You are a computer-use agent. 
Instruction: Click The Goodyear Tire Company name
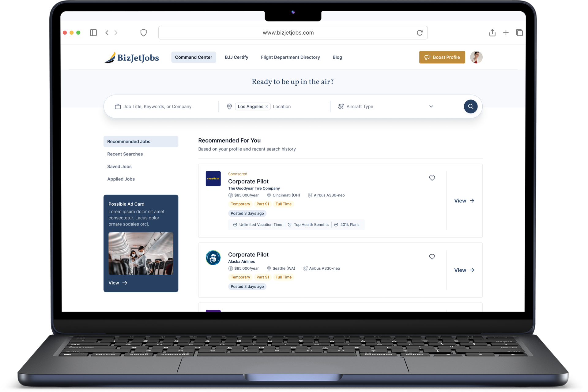254,188
